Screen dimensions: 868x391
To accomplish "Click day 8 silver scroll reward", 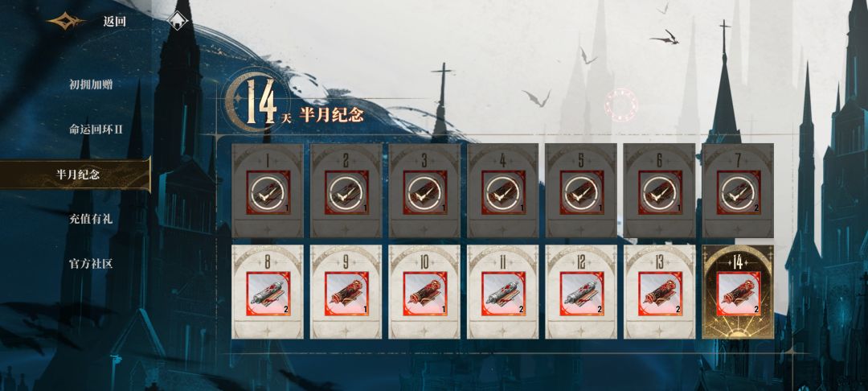I will tap(268, 294).
